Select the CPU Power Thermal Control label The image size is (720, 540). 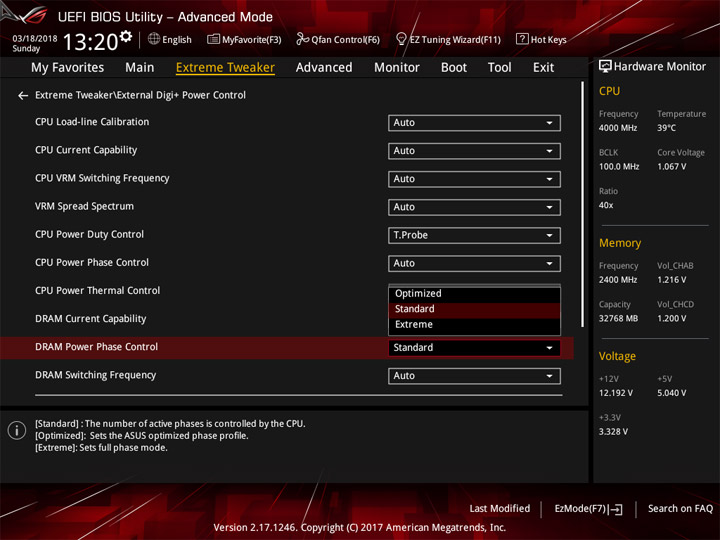click(x=98, y=291)
